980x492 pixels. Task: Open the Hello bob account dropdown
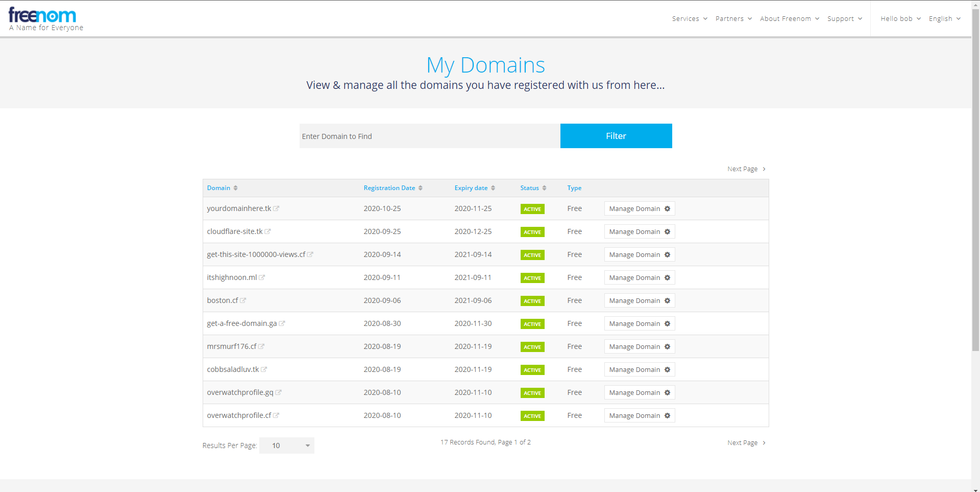pyautogui.click(x=900, y=18)
